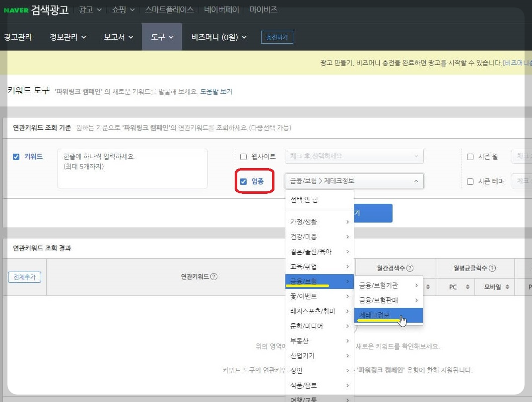This screenshot has height=402, width=532.
Task: Open the 월평균클릭수 help question icon
Action: (492, 268)
